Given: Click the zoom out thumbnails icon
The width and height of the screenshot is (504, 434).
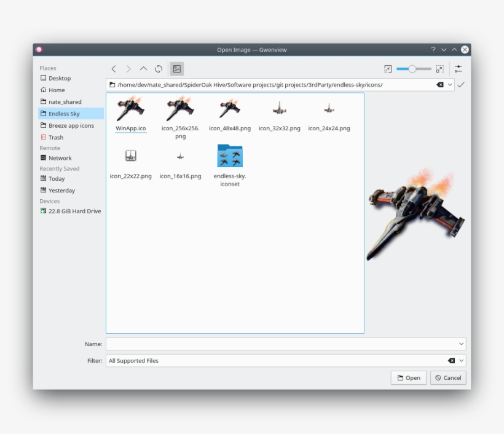Looking at the screenshot, I should click(x=388, y=69).
